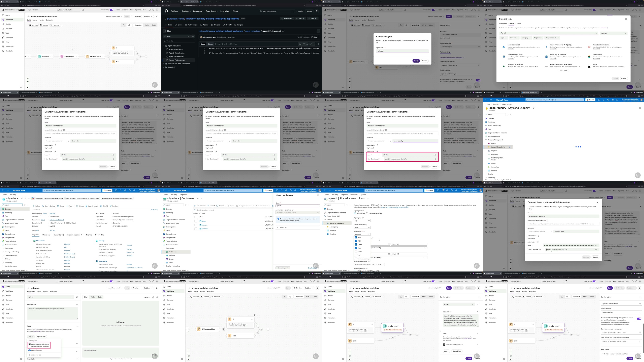Open the Stored access policy dropdown
Image resolution: width=644 pixels, height=362 pixels.
tap(362, 227)
